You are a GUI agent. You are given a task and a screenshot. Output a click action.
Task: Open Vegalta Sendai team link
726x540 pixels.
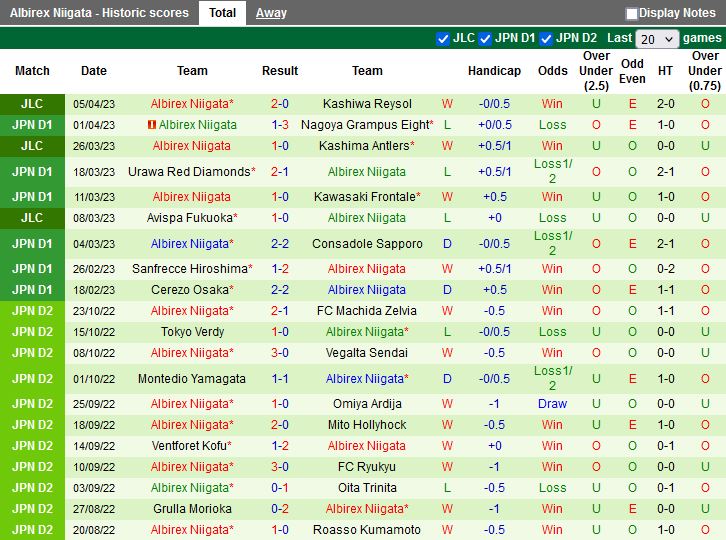[367, 353]
